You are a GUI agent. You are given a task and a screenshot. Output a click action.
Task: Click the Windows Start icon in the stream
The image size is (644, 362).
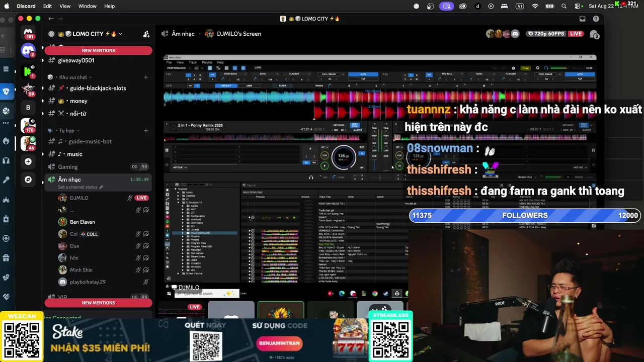[169, 294]
